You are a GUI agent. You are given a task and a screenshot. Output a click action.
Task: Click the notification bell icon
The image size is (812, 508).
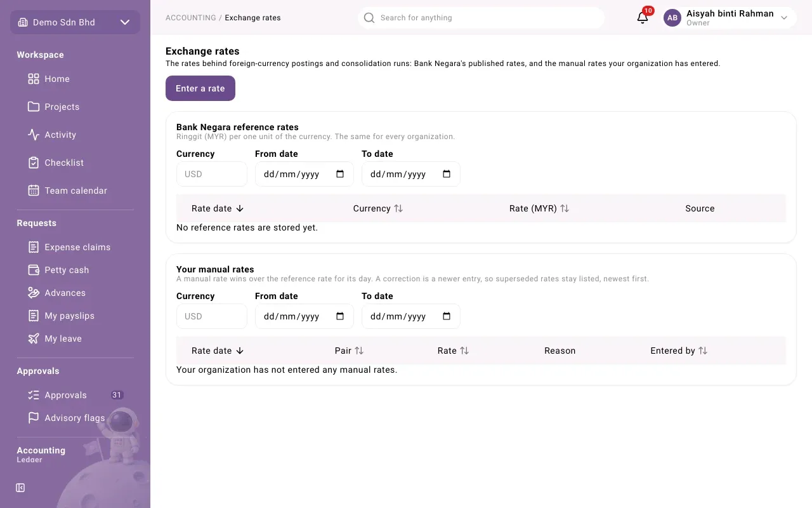[643, 18]
